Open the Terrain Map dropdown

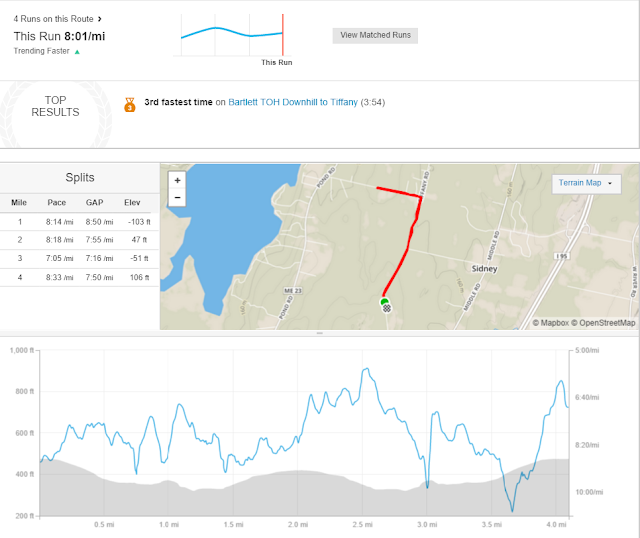coord(586,183)
